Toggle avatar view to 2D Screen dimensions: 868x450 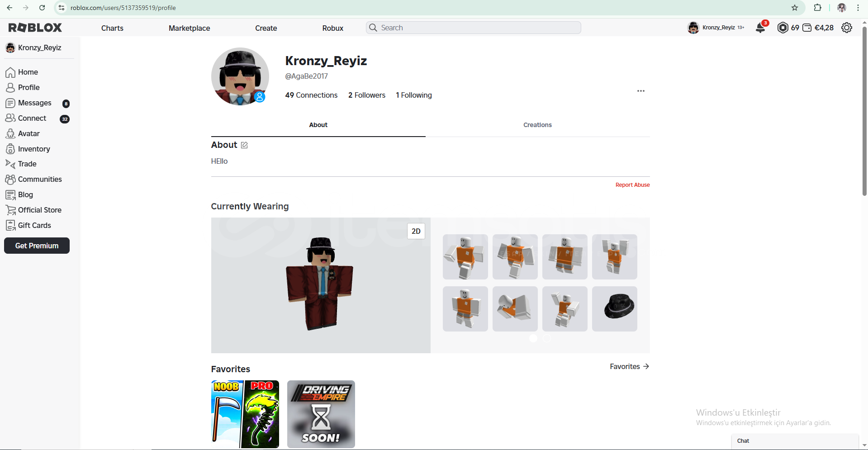tap(416, 231)
